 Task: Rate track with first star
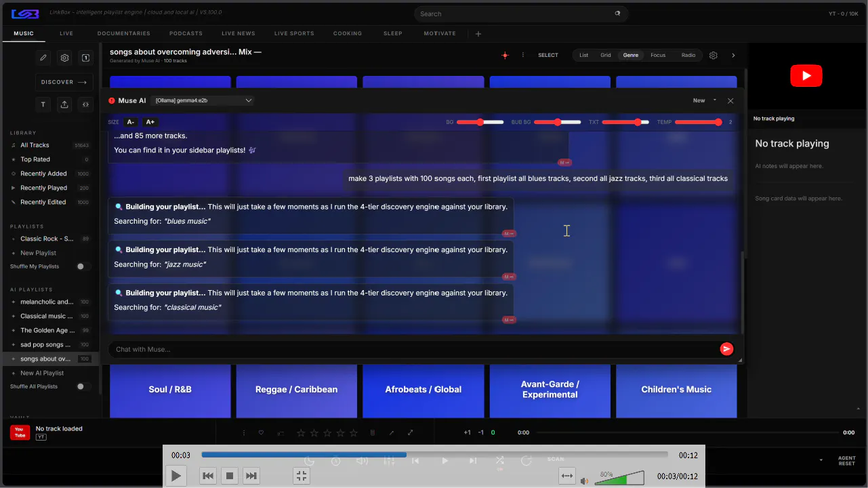[x=301, y=432]
